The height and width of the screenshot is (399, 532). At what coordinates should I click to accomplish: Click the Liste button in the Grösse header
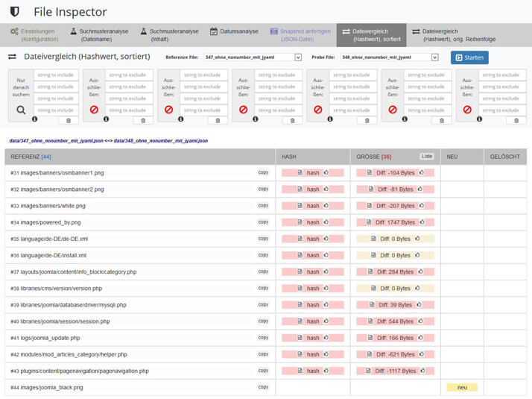[x=426, y=157]
